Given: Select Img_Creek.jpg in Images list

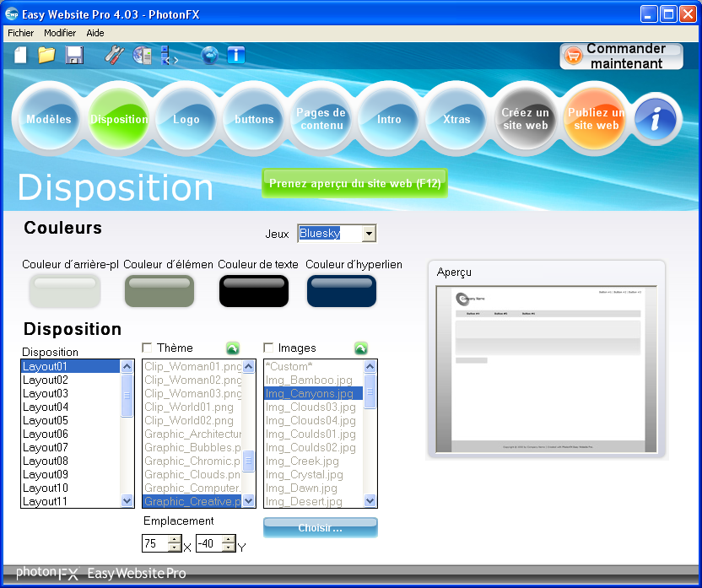Looking at the screenshot, I should point(314,461).
